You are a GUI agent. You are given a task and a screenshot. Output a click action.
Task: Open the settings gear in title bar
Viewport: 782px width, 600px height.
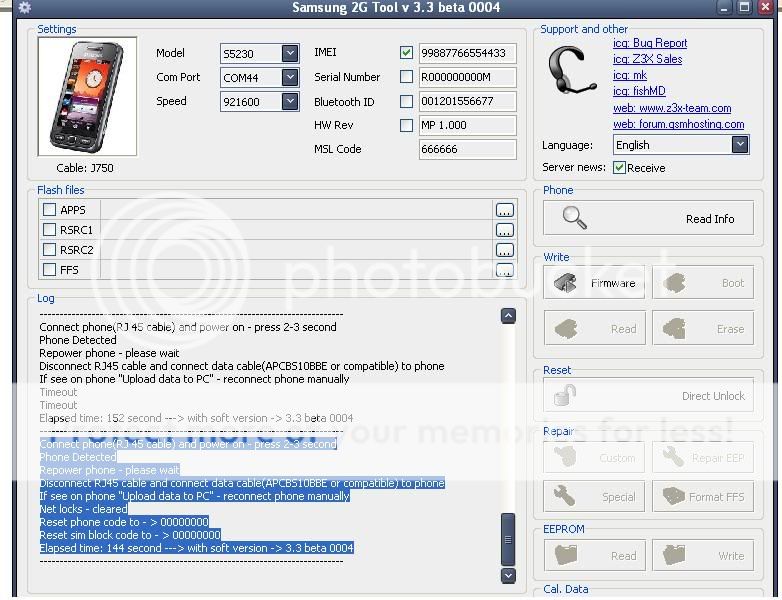tap(24, 7)
